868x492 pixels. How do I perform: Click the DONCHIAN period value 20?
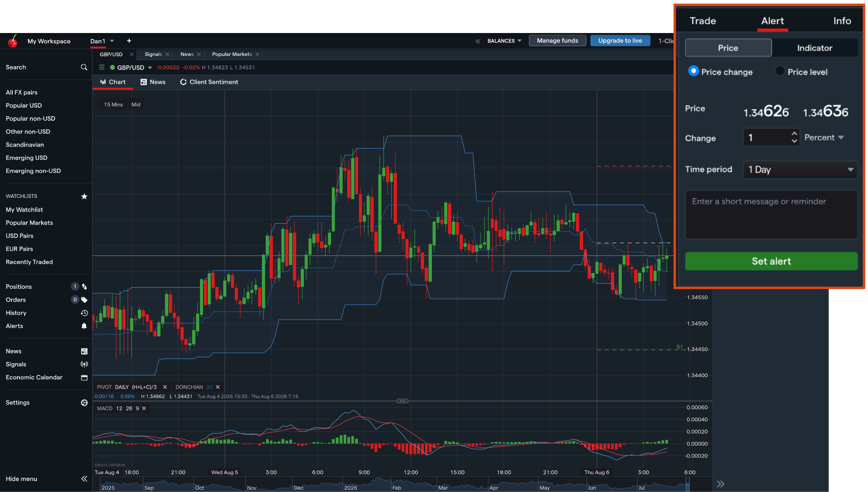pos(210,387)
